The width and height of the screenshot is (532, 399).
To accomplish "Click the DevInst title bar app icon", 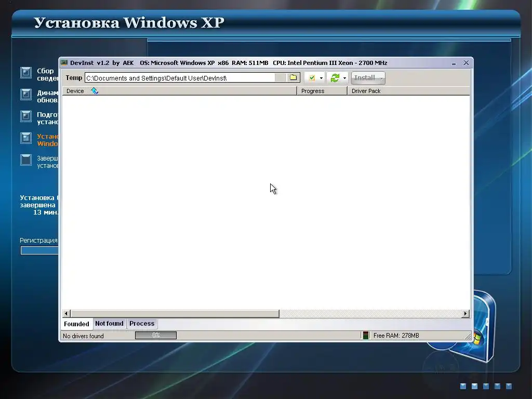I will click(x=64, y=63).
